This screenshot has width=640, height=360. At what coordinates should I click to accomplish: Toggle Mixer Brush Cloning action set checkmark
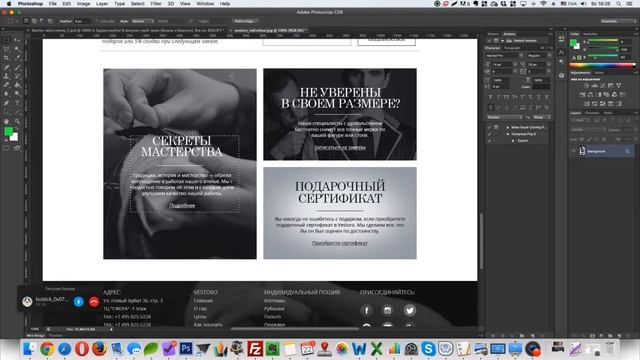pyautogui.click(x=489, y=127)
